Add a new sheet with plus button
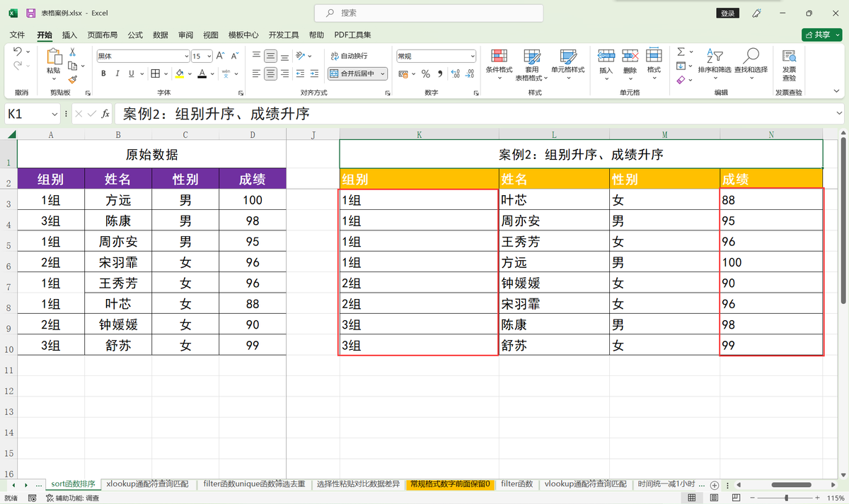This screenshot has height=504, width=849. click(715, 485)
